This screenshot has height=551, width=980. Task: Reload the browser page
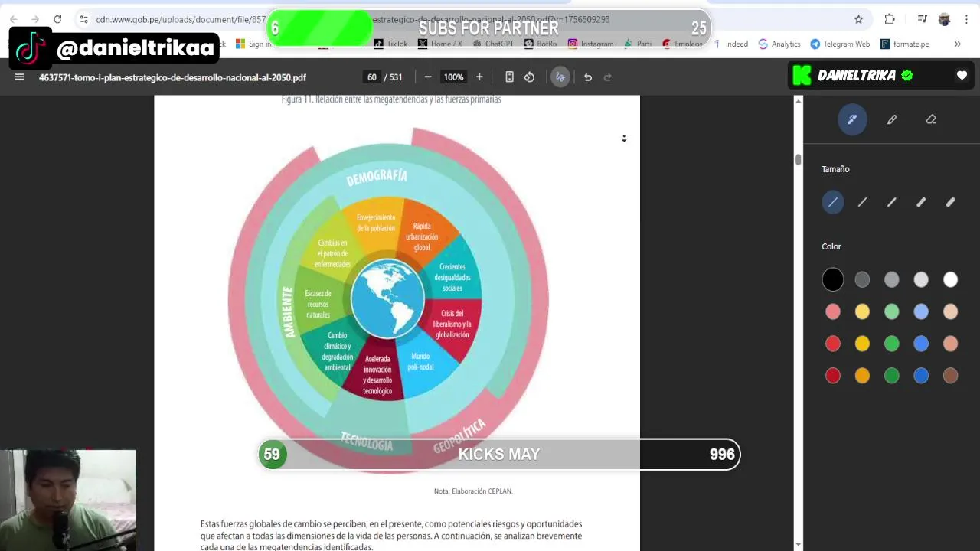(x=57, y=19)
